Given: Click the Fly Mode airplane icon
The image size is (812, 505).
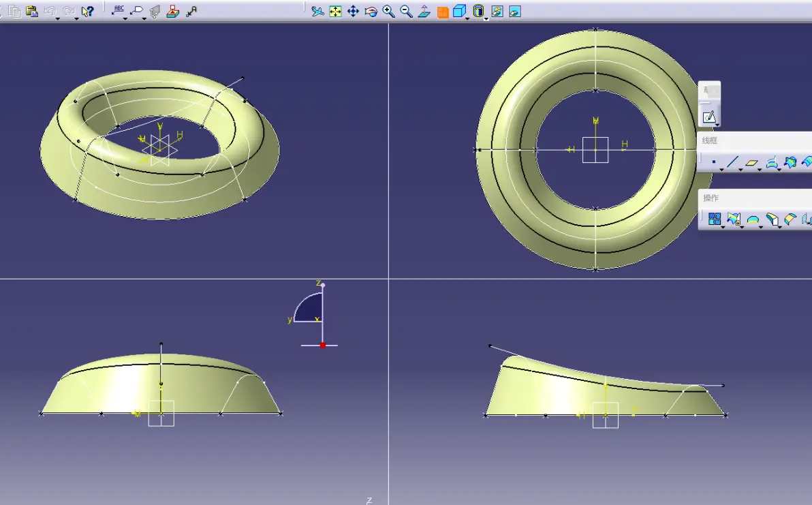Looking at the screenshot, I should [317, 12].
